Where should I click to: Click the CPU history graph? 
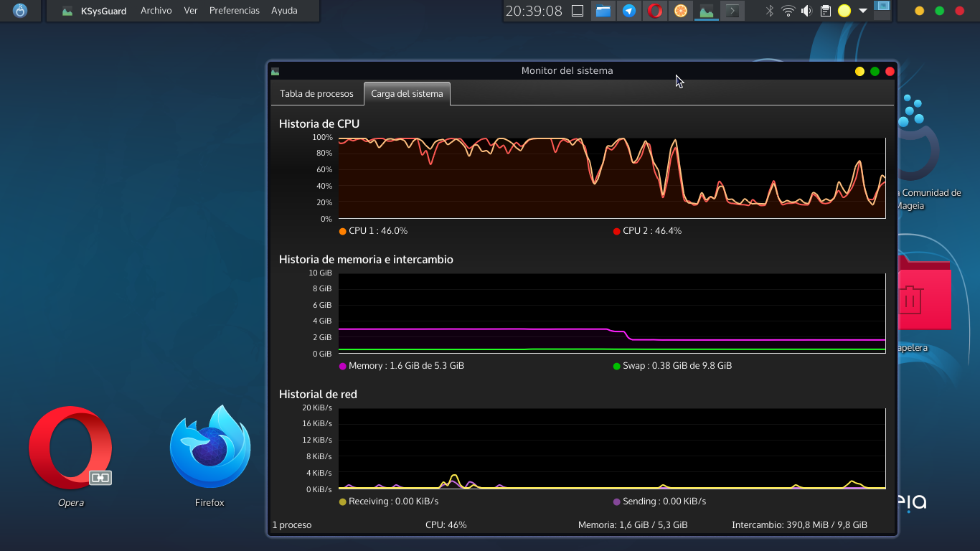point(612,178)
